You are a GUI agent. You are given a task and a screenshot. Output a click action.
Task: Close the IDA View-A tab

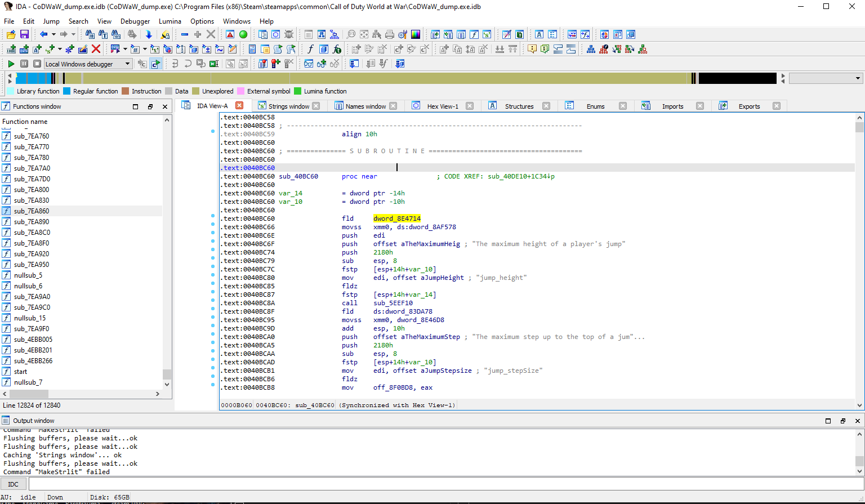click(x=239, y=106)
